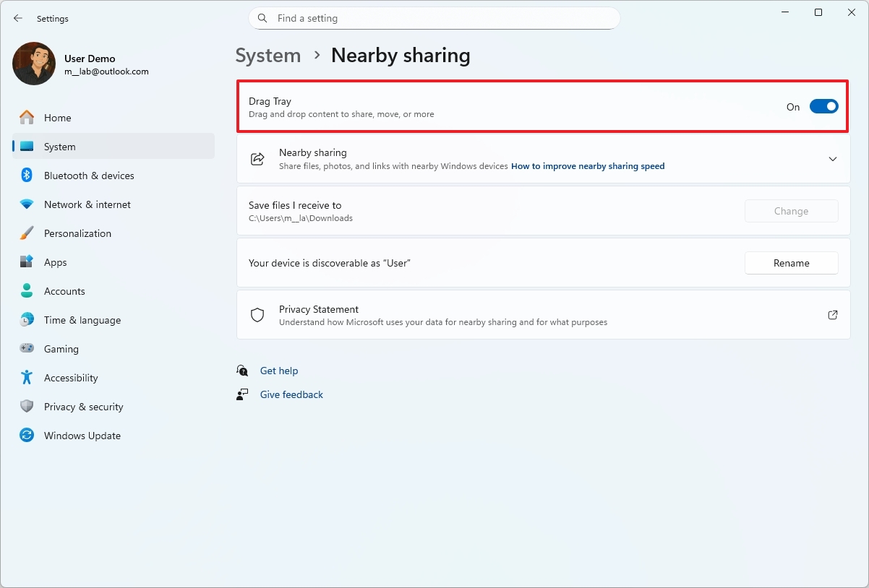This screenshot has width=869, height=588.
Task: Select the Accounts icon in the sidebar
Action: point(27,290)
